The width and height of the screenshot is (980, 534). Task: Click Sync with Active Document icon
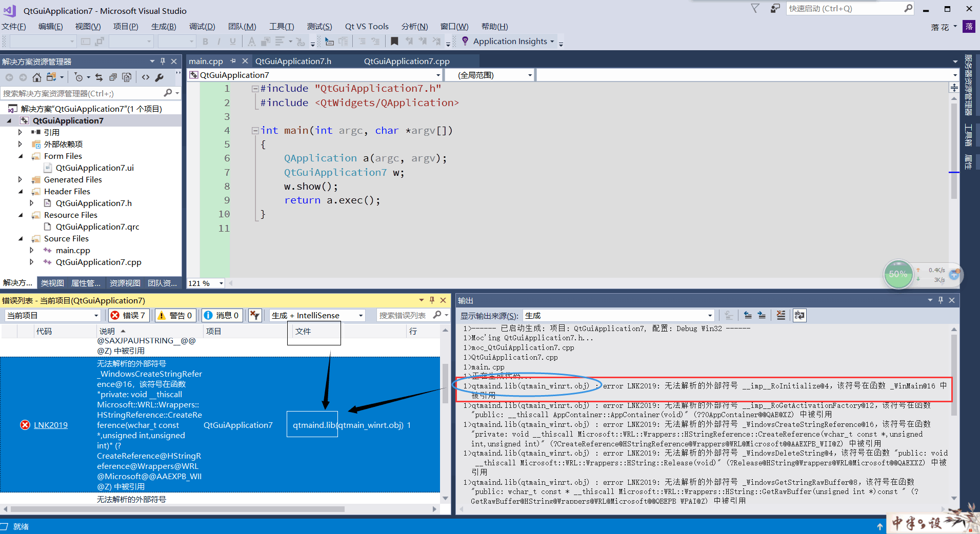(99, 77)
